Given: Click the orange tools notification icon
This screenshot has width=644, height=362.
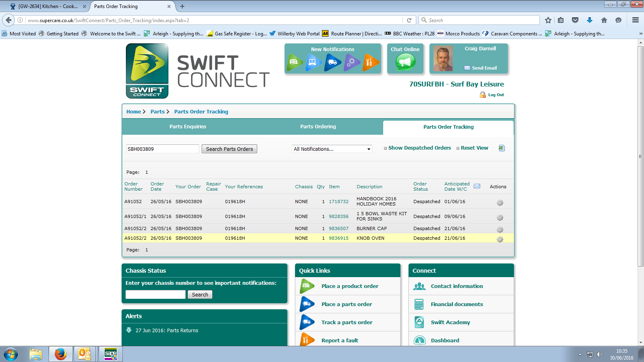Looking at the screenshot, I should pos(370,62).
